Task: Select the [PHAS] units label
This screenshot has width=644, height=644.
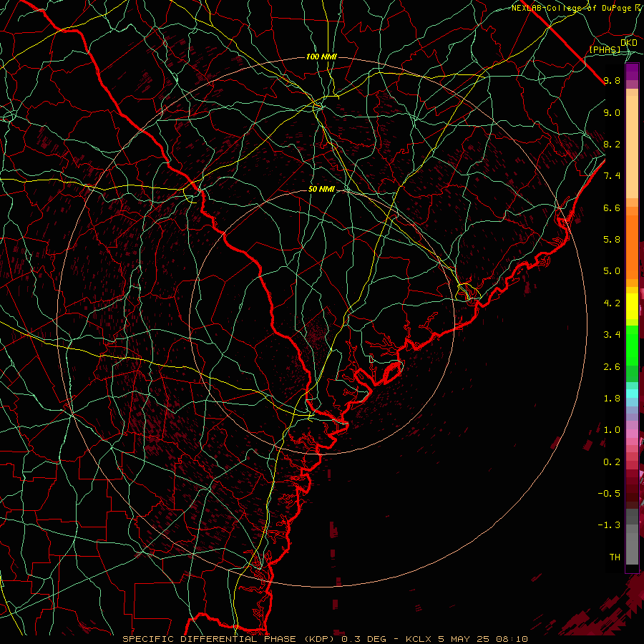Action: click(x=605, y=50)
